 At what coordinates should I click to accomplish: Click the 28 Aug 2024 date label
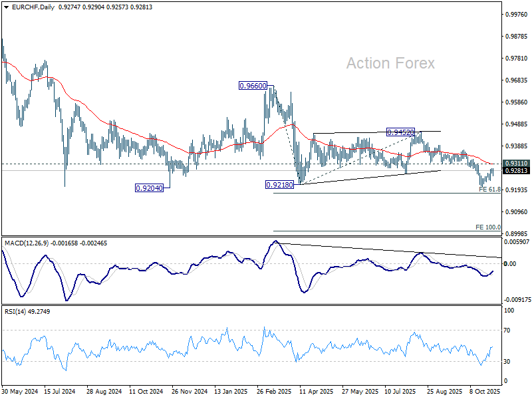coord(104,391)
